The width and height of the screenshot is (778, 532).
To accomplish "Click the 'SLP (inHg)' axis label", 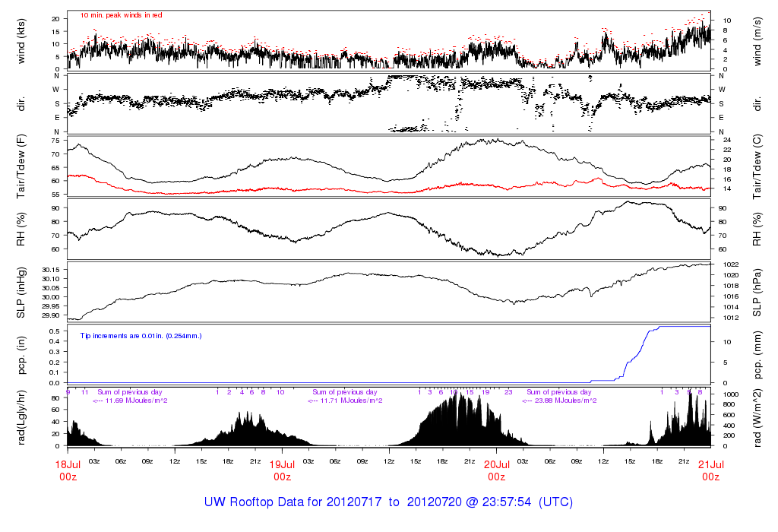I will pos(21,293).
